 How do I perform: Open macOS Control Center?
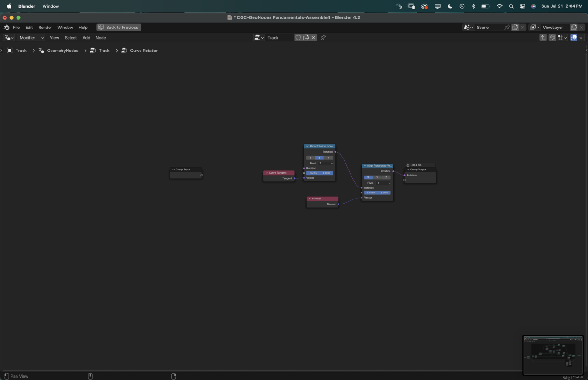click(x=523, y=6)
